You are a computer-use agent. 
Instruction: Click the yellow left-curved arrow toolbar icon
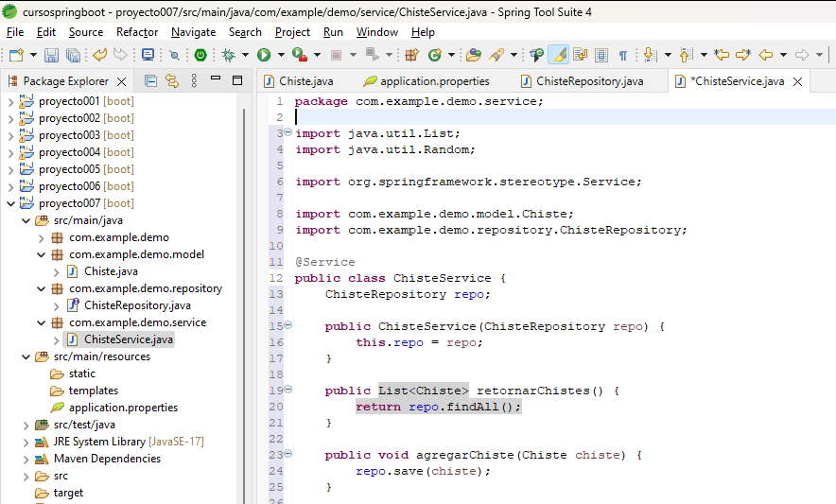point(99,55)
